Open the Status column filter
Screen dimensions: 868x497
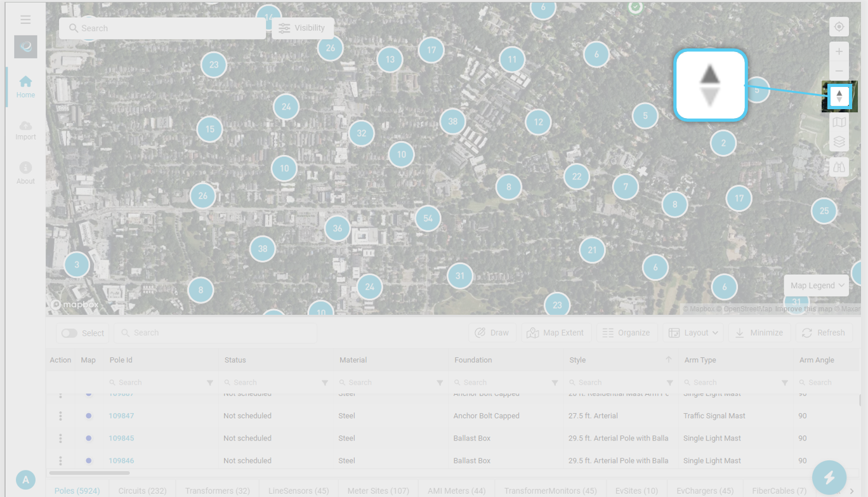(x=325, y=383)
